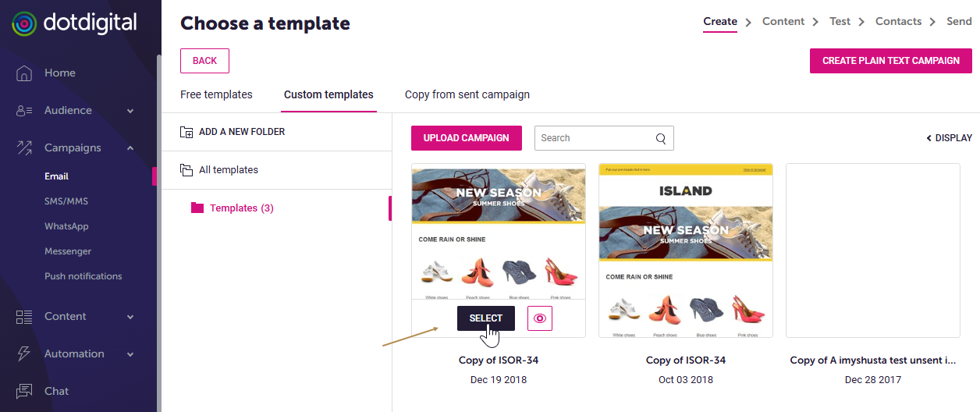Switch to Free templates tab
980x412 pixels.
coord(216,94)
